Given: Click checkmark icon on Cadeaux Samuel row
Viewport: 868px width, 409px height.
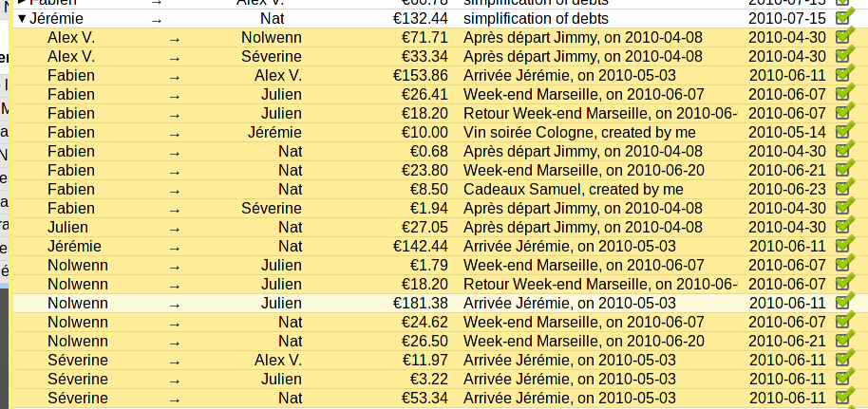Looking at the screenshot, I should pos(842,189).
